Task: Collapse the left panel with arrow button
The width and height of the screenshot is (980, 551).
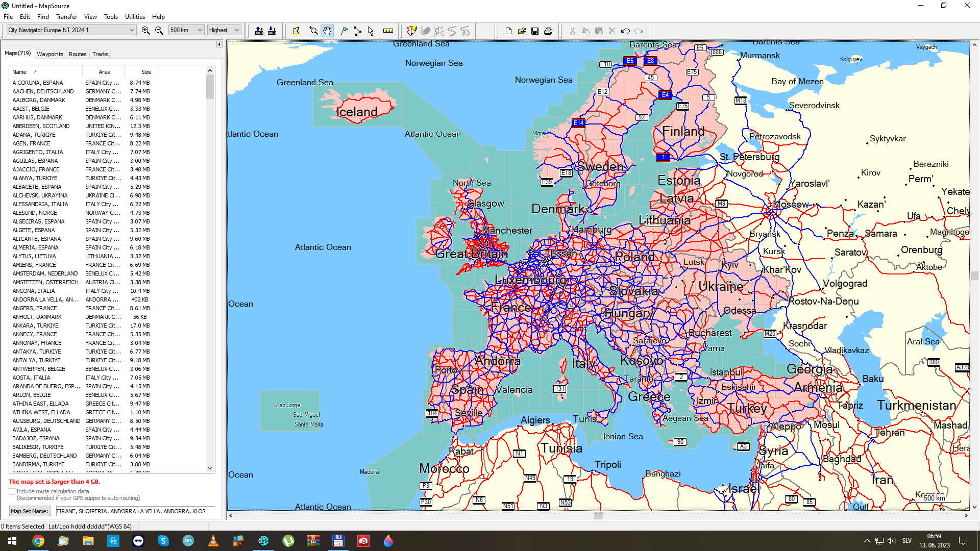Action: point(219,44)
